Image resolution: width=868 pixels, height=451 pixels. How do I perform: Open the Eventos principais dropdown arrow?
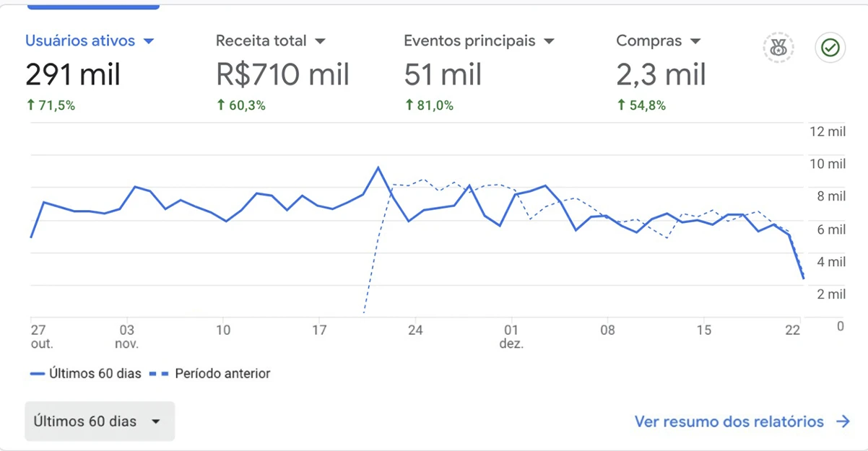pos(549,42)
